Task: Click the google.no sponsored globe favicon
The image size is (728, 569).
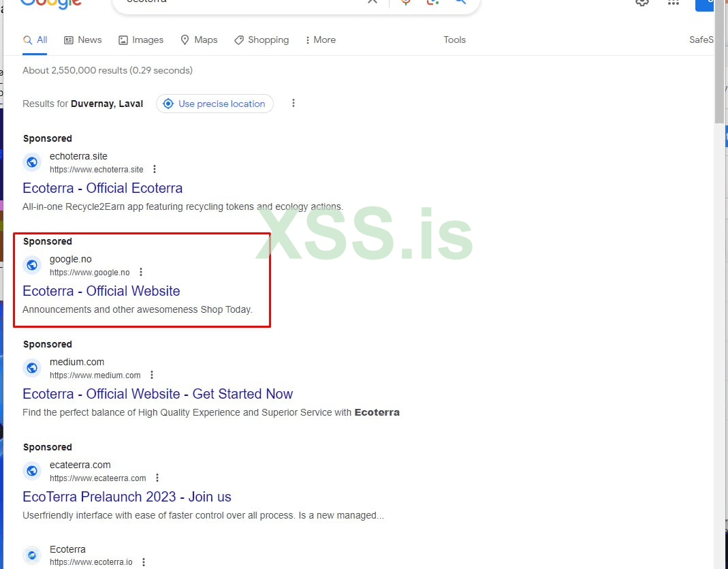Action: [32, 265]
